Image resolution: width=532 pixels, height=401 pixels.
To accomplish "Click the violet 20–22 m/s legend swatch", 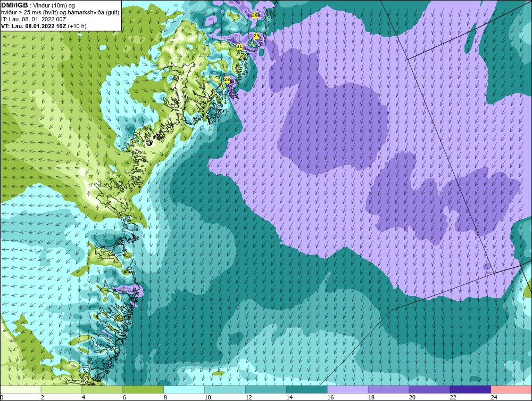I will tap(429, 389).
